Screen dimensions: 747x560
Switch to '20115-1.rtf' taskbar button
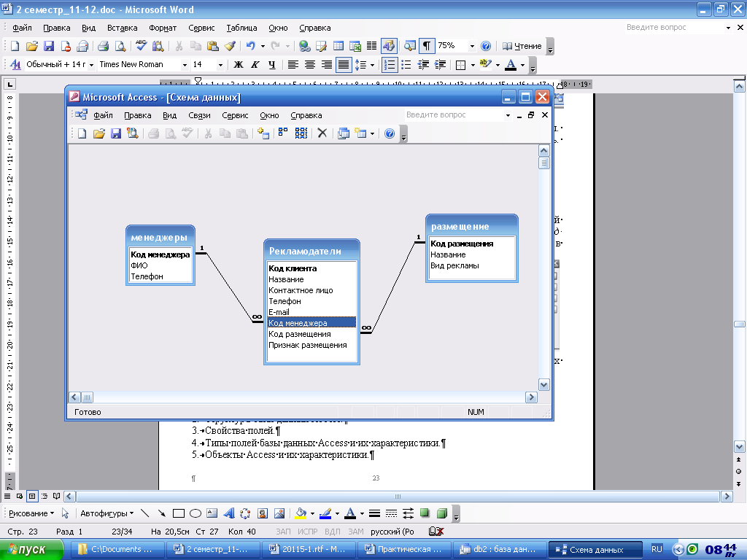tap(308, 550)
